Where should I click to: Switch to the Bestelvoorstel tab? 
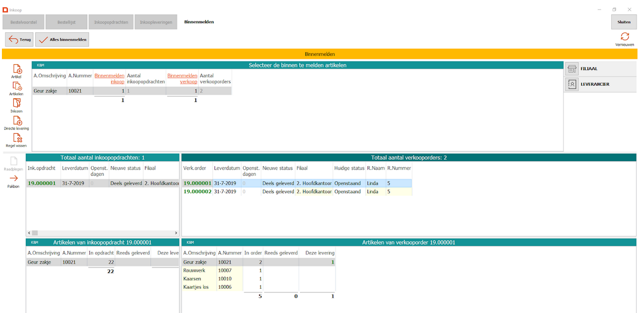[x=23, y=22]
